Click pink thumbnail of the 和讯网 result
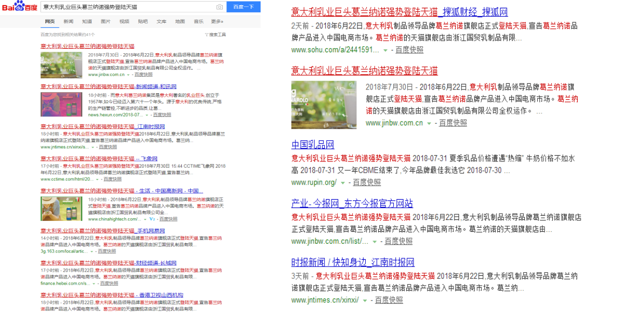Image resolution: width=644 pixels, height=312 pixels. (x=62, y=105)
